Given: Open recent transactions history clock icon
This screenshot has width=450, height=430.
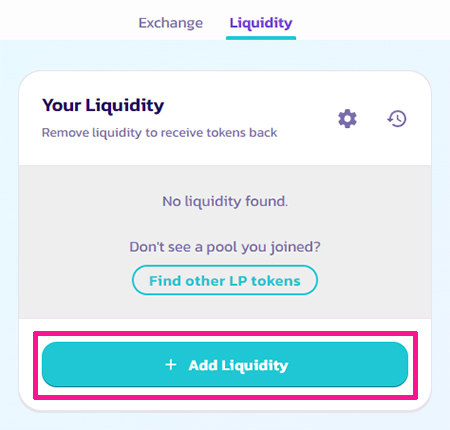Looking at the screenshot, I should point(397,119).
